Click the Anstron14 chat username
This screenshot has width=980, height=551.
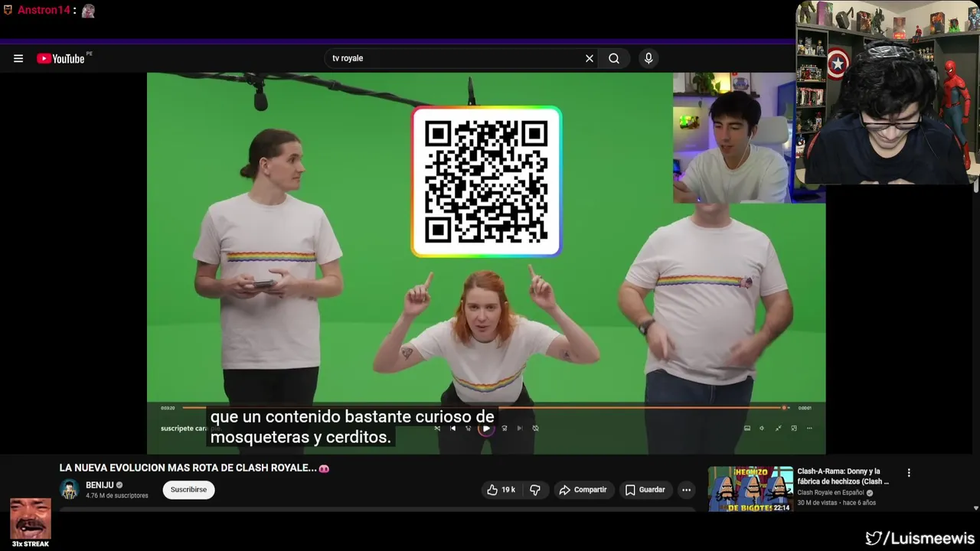[x=44, y=10]
